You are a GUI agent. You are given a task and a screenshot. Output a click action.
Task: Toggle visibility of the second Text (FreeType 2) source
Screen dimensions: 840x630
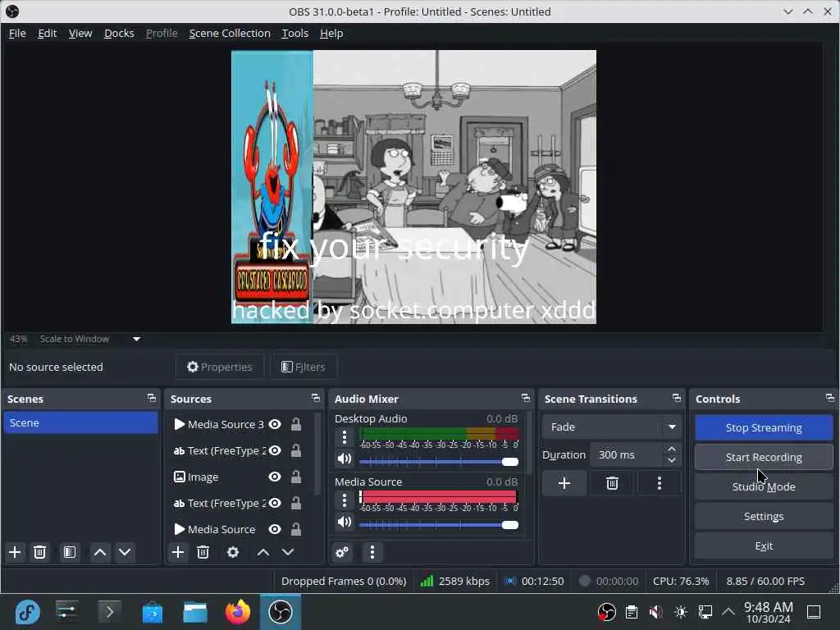(x=275, y=503)
